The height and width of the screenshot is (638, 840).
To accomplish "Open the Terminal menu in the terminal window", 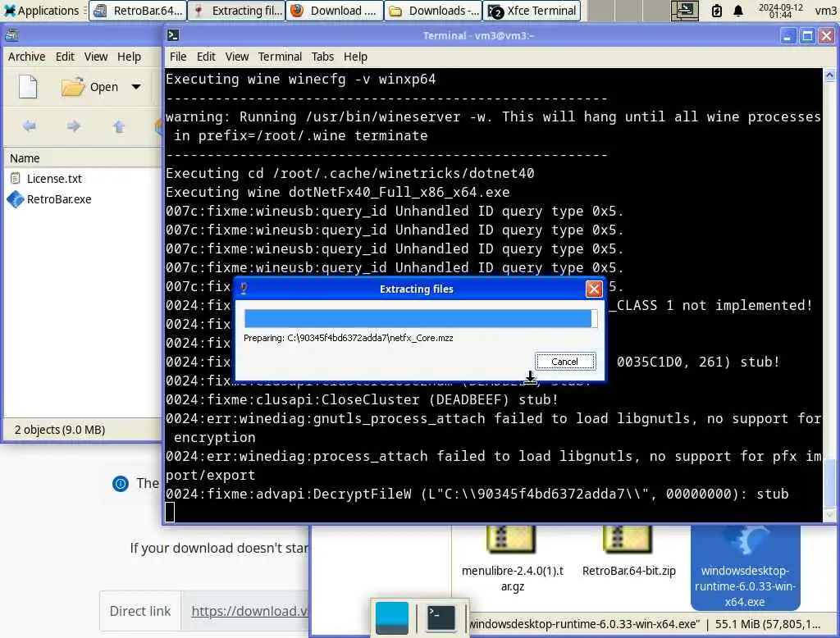I will (280, 57).
